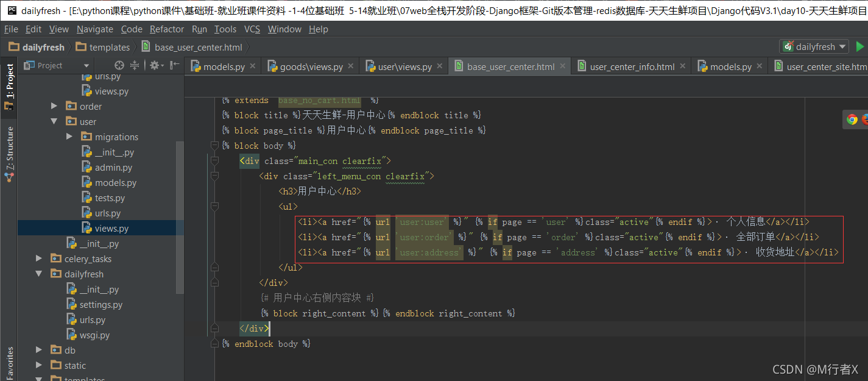The width and height of the screenshot is (868, 381).
Task: Expand the migrations folder
Action: (69, 136)
